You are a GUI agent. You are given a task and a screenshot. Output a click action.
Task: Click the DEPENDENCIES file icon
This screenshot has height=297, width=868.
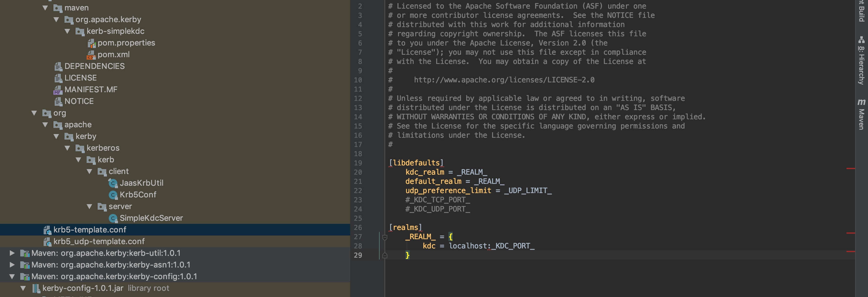click(x=58, y=66)
